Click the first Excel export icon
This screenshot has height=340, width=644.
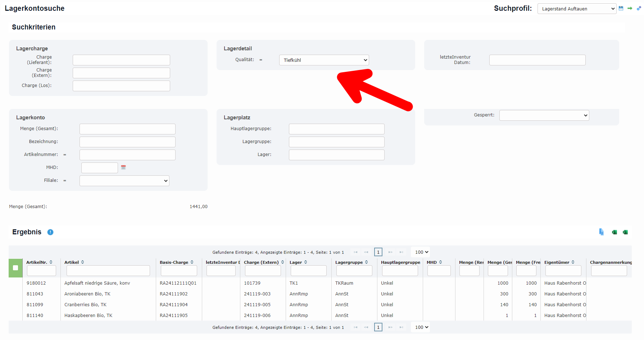point(614,232)
